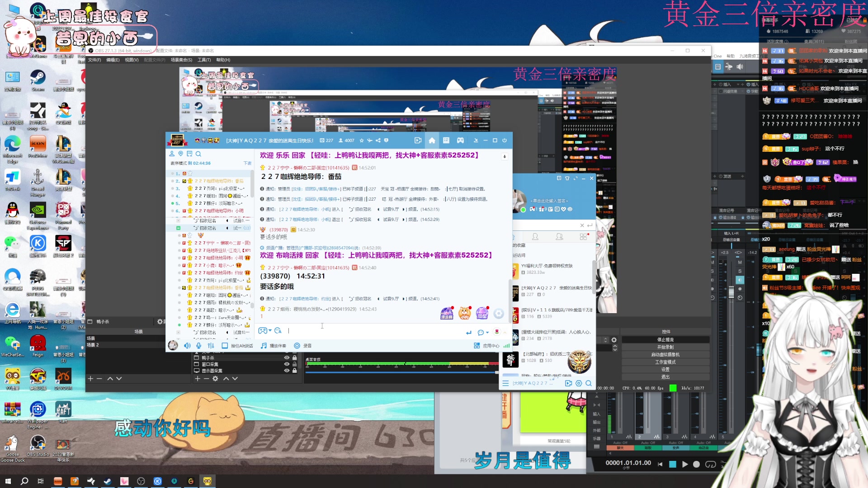Toggle visibility of 窗口采集 source
The image size is (868, 488).
click(x=287, y=364)
